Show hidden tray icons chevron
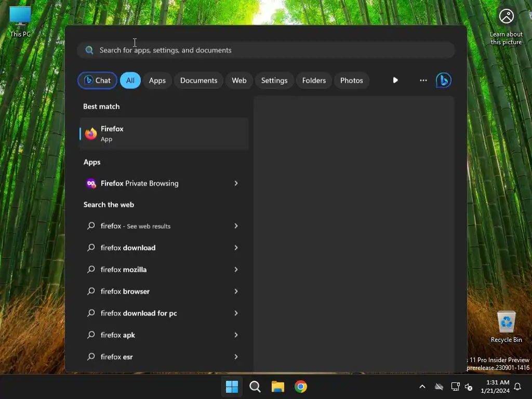Screen dimensions: 532x399 pyautogui.click(x=422, y=387)
